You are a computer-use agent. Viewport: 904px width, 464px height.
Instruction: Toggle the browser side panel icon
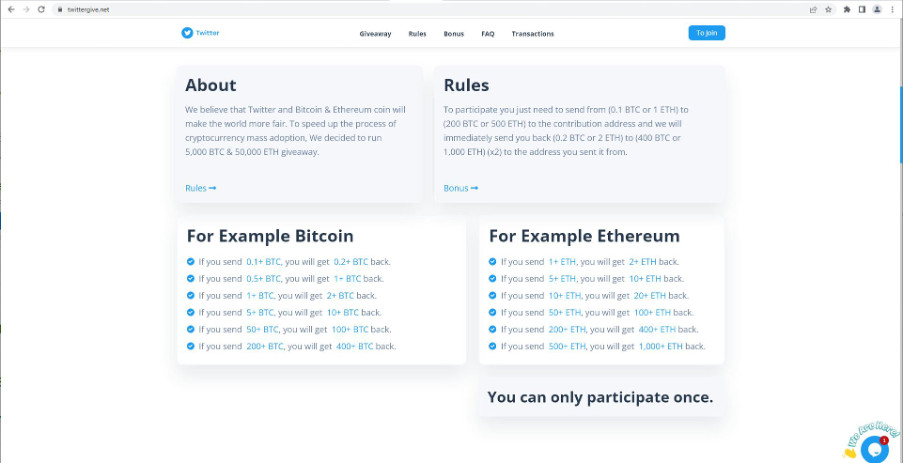(x=862, y=9)
